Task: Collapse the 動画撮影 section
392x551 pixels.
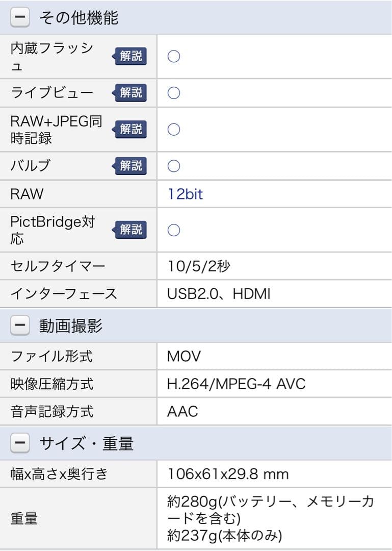Action: [x=20, y=326]
